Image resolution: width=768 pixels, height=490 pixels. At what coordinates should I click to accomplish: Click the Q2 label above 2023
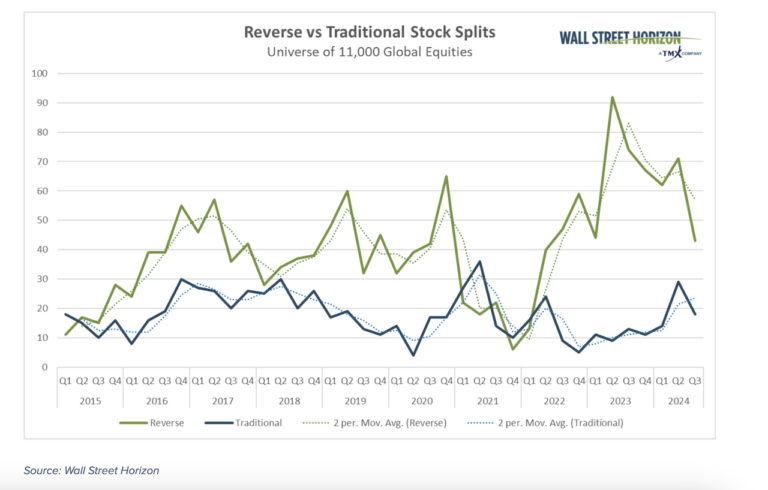(612, 381)
